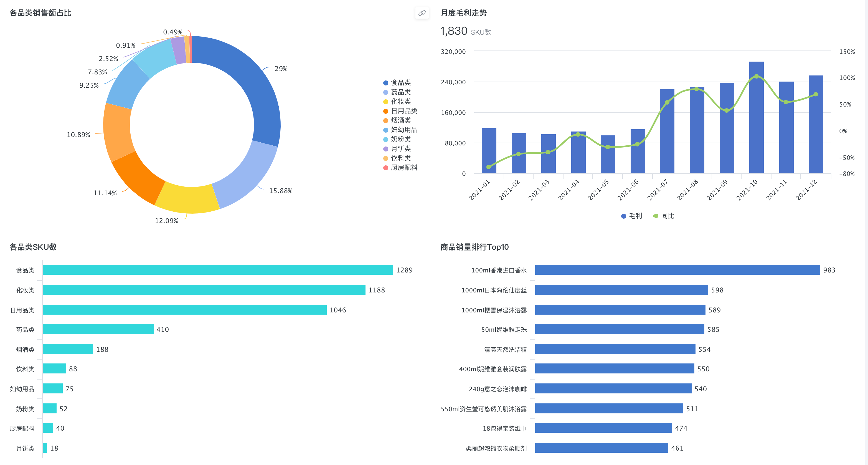The height and width of the screenshot is (465, 868).
Task: Click the 同比 point on 2021-08
Action: (697, 89)
